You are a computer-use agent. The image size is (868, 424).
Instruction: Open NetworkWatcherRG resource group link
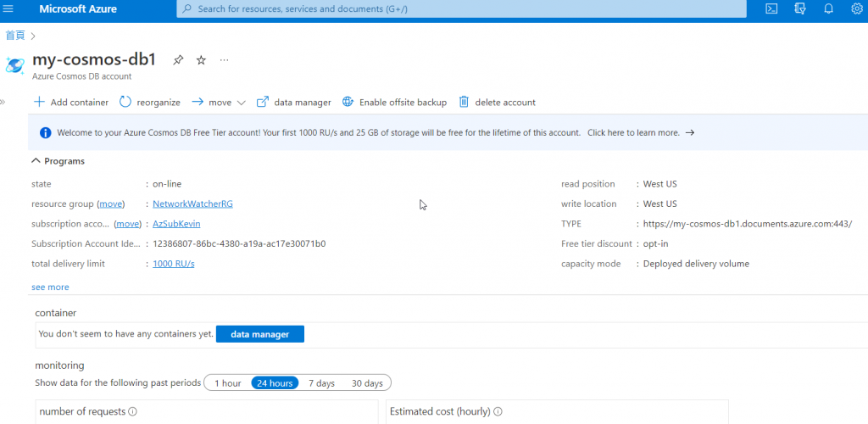pyautogui.click(x=192, y=204)
